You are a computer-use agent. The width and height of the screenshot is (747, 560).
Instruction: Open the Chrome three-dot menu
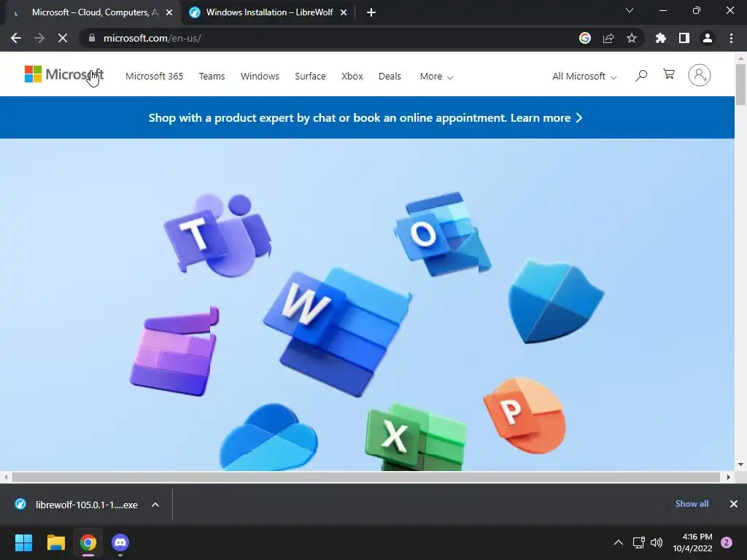click(x=731, y=38)
